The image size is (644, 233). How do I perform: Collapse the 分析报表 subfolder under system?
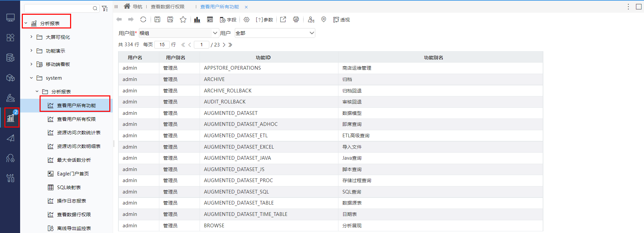[37, 91]
